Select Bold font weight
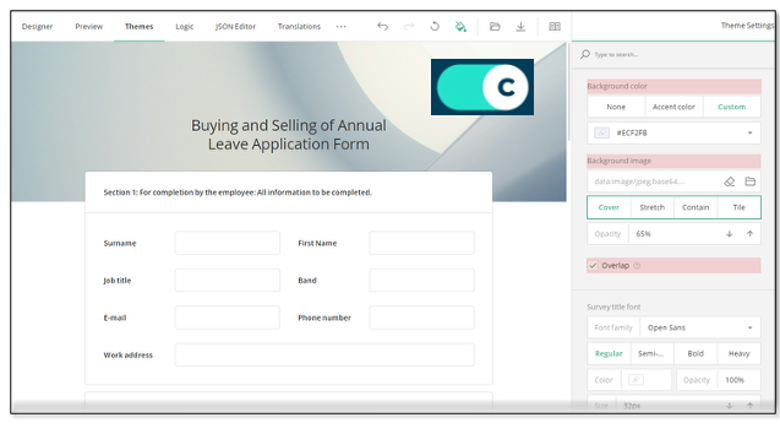780x424 pixels. [x=695, y=354]
